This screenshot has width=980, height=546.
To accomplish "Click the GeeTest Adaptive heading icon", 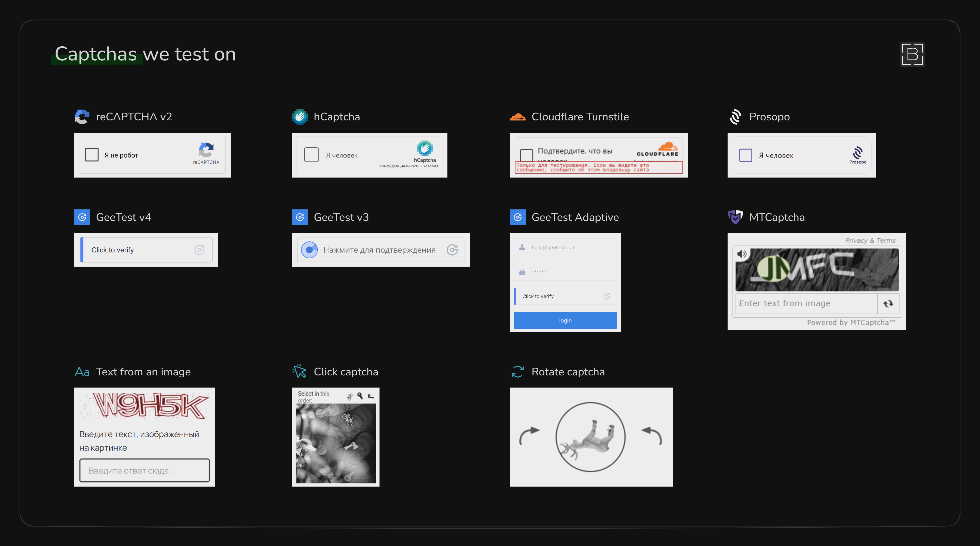I will pyautogui.click(x=517, y=217).
